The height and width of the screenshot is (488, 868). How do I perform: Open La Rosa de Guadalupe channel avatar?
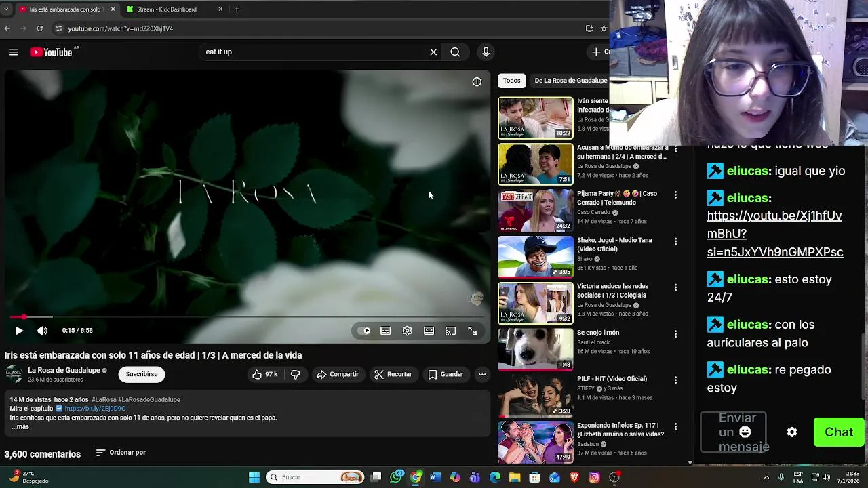(14, 374)
